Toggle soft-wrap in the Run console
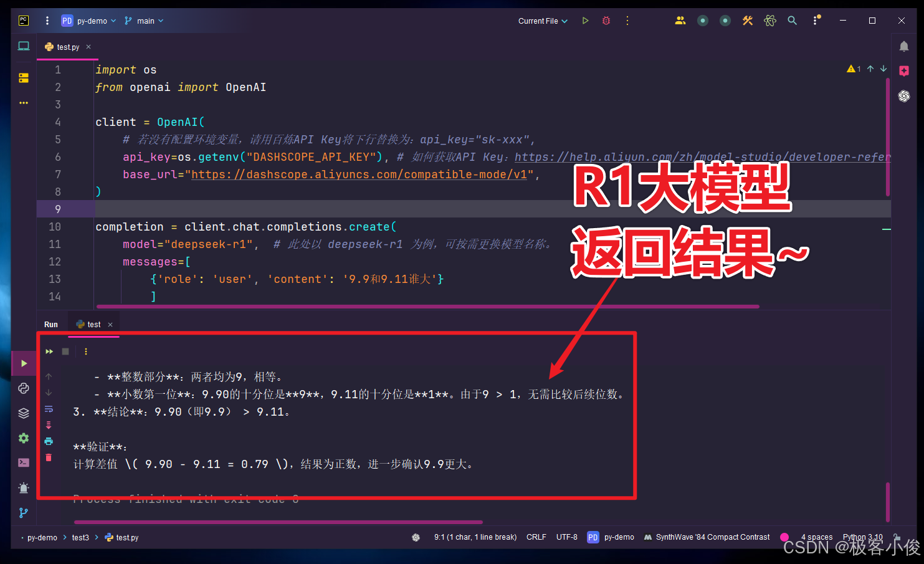Screen dimensions: 924x564 [49, 409]
